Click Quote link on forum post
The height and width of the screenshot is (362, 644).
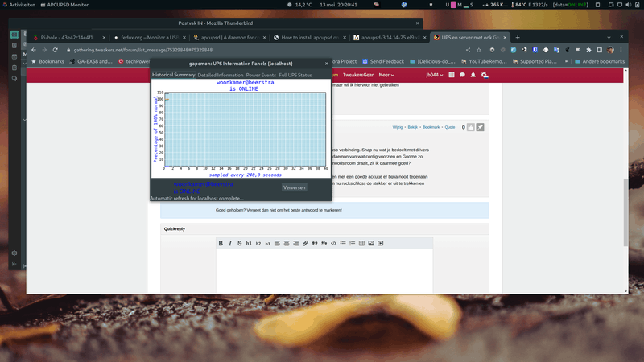tap(450, 127)
